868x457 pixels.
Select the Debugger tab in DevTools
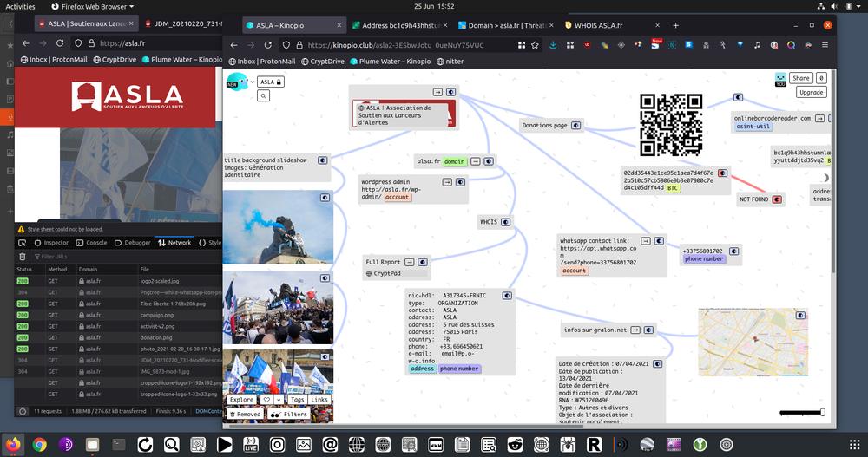tap(132, 242)
